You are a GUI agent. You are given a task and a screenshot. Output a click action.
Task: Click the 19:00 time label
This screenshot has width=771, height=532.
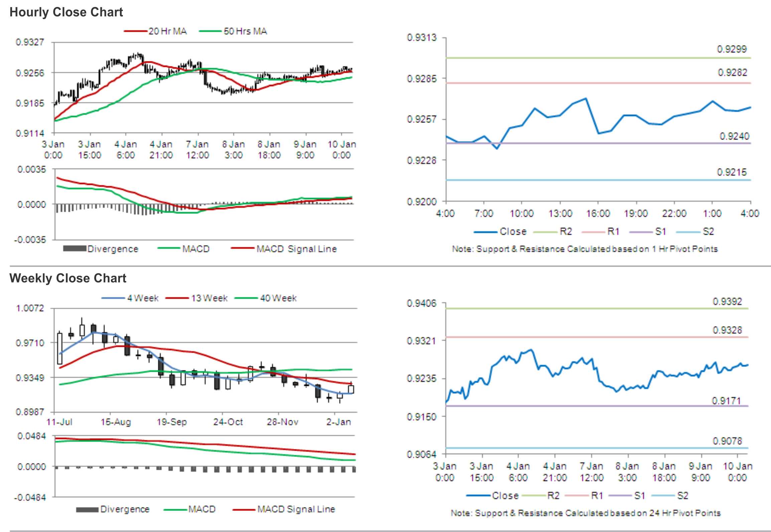point(636,214)
